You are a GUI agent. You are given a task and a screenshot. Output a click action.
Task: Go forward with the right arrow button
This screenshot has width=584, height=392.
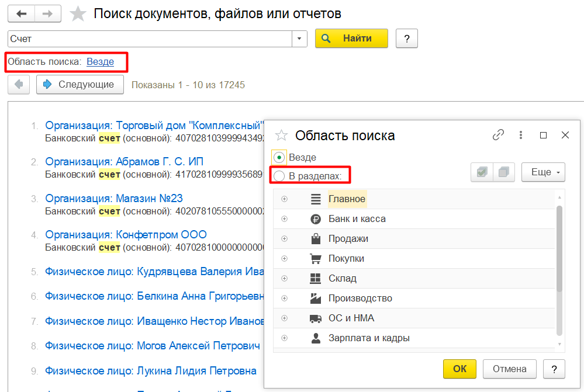click(x=49, y=14)
